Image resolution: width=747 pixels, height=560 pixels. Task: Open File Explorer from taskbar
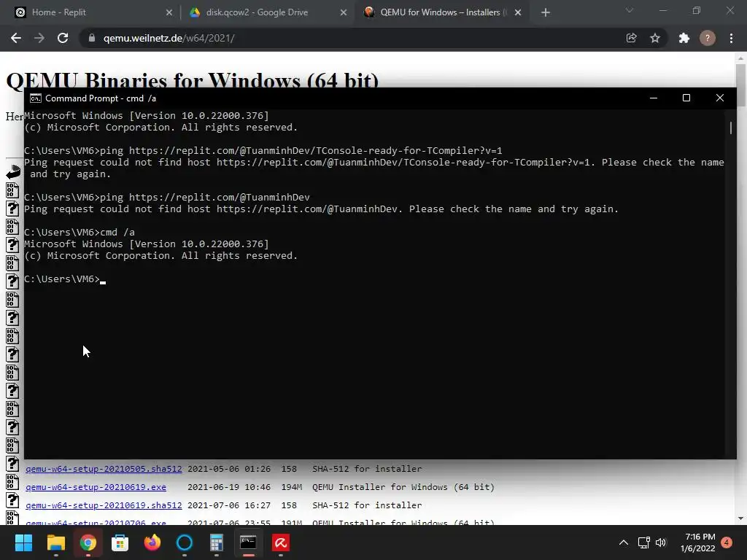tap(55, 542)
